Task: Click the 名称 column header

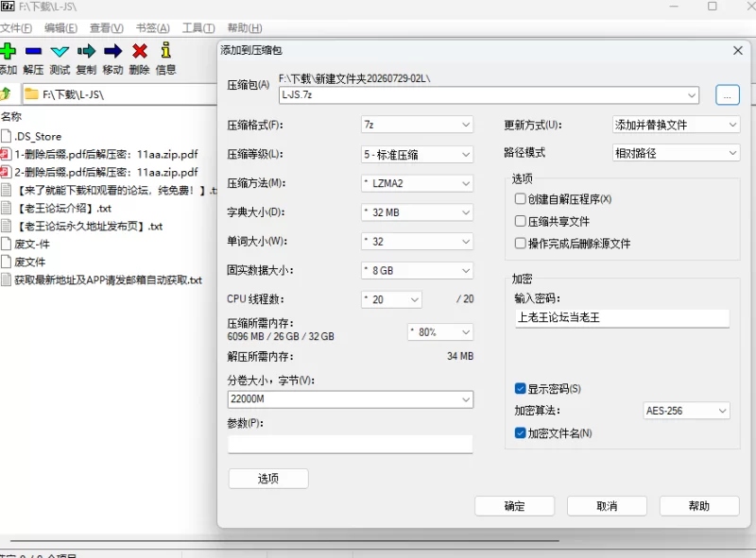Action: (x=11, y=116)
